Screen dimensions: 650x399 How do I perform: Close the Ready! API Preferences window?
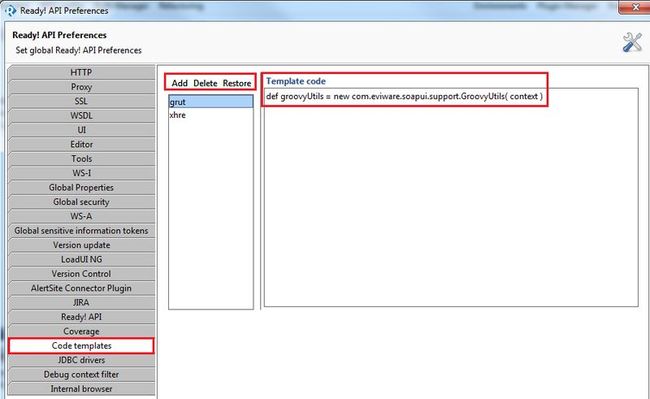[635, 7]
